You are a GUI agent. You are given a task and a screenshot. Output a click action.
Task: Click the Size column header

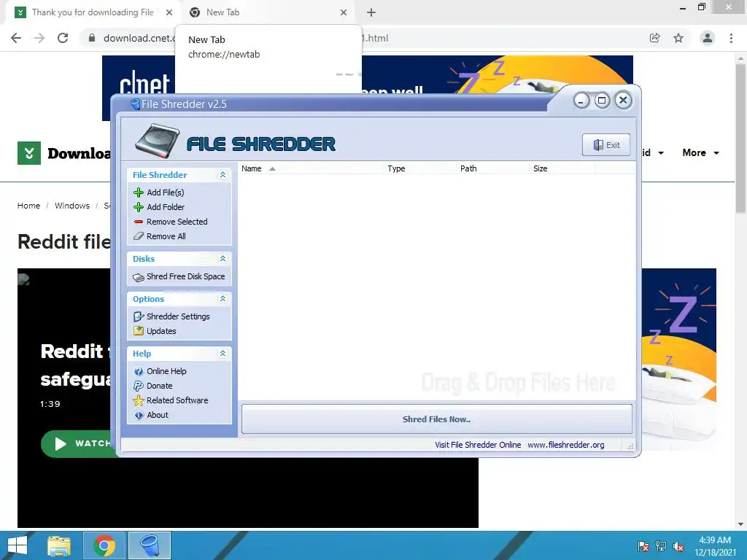click(x=562, y=168)
